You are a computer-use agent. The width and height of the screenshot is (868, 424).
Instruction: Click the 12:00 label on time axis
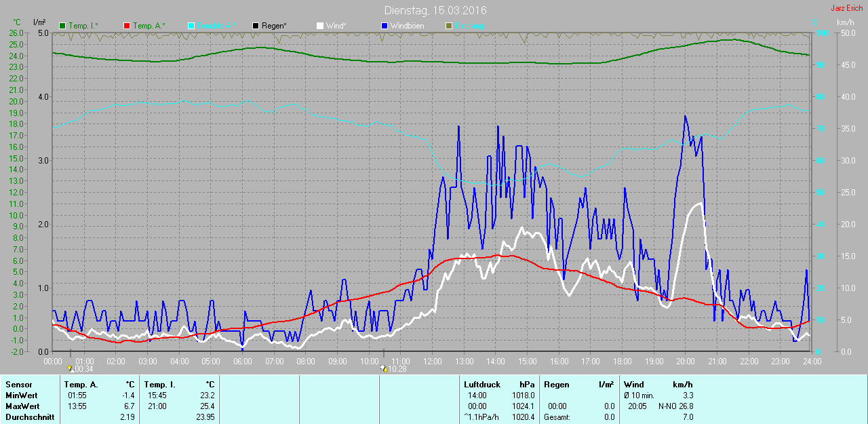coord(432,361)
